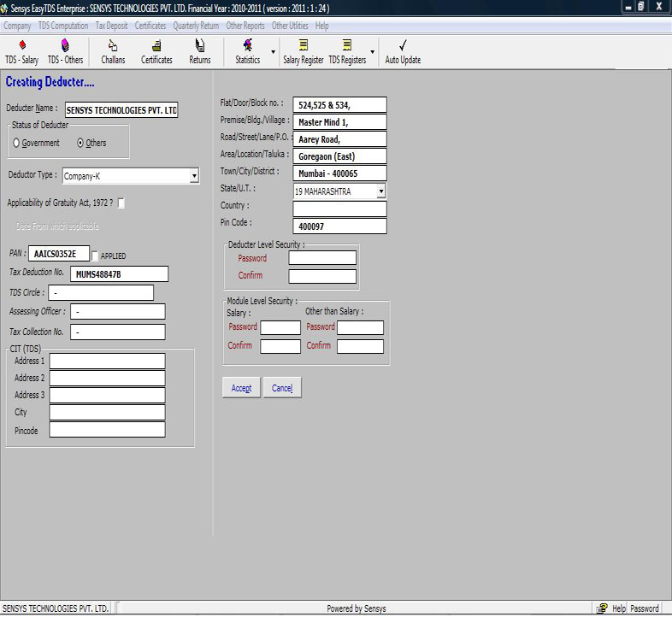Run Auto Update checkmark icon
This screenshot has width=672, height=617.
point(403,52)
